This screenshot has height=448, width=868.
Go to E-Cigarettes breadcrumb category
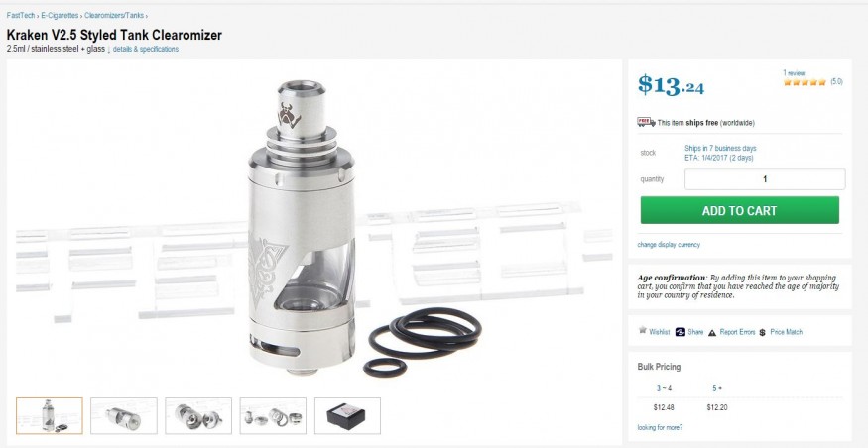coord(60,16)
